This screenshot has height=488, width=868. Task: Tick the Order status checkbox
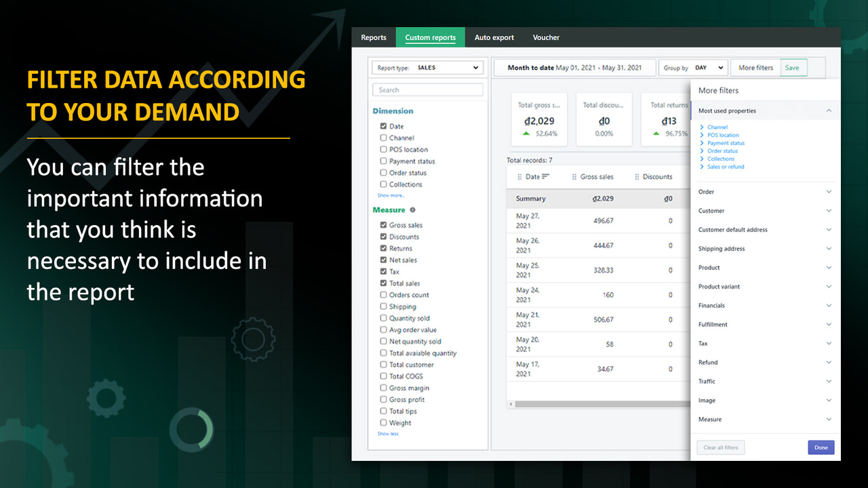(383, 173)
